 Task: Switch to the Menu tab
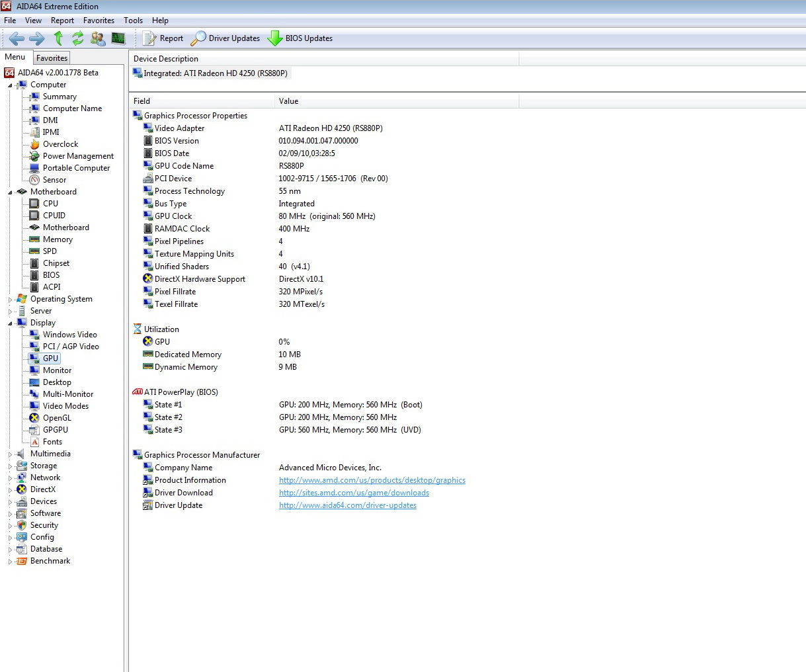click(15, 58)
